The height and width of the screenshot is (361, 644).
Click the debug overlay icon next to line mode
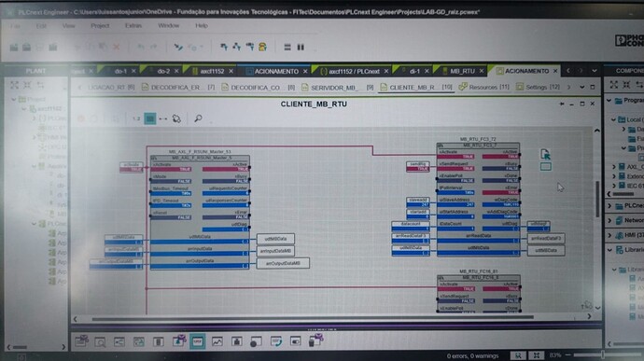click(176, 118)
